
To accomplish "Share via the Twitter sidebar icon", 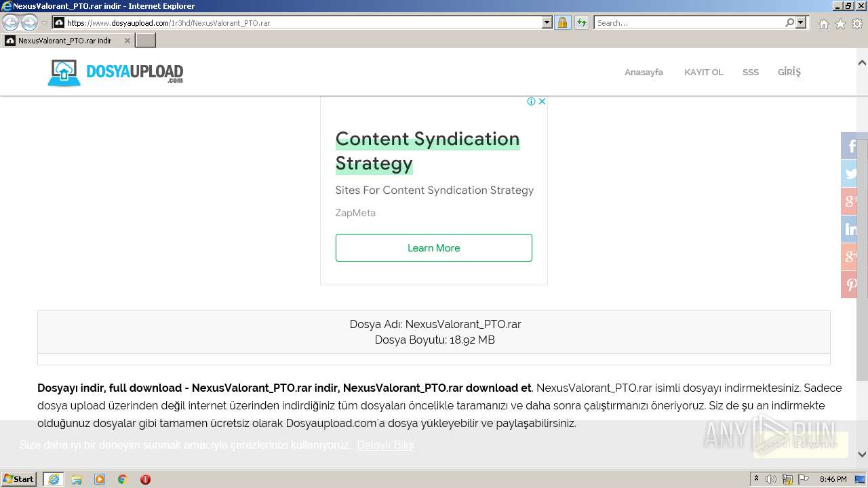I will (850, 174).
